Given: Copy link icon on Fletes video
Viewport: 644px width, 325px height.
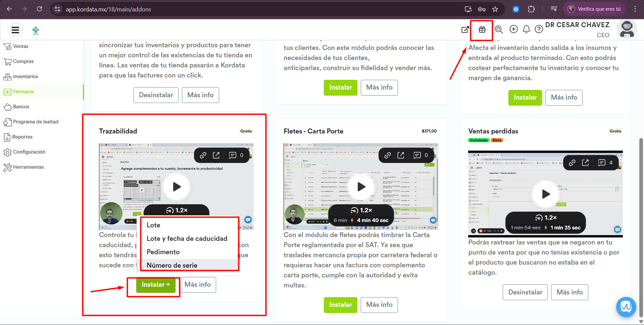Looking at the screenshot, I should point(388,155).
